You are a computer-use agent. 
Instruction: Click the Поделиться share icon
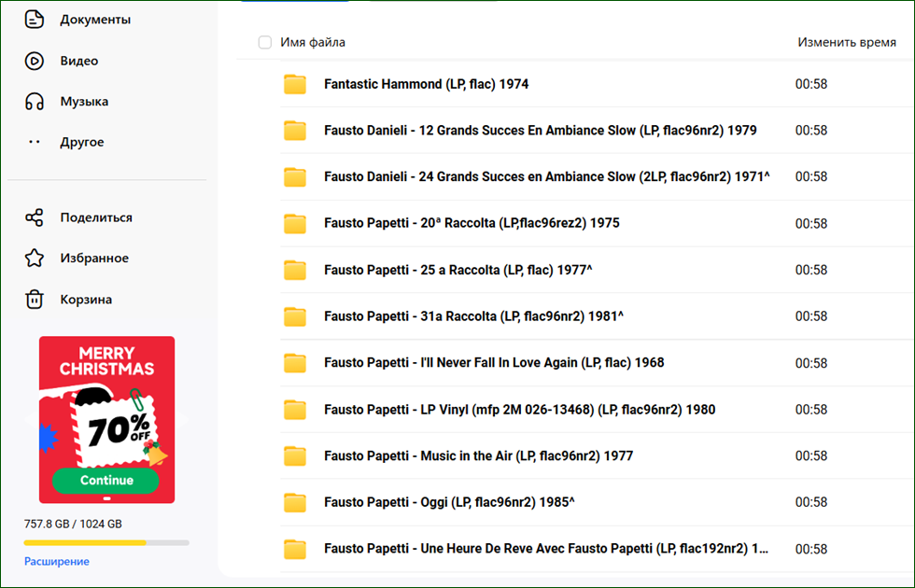[34, 217]
